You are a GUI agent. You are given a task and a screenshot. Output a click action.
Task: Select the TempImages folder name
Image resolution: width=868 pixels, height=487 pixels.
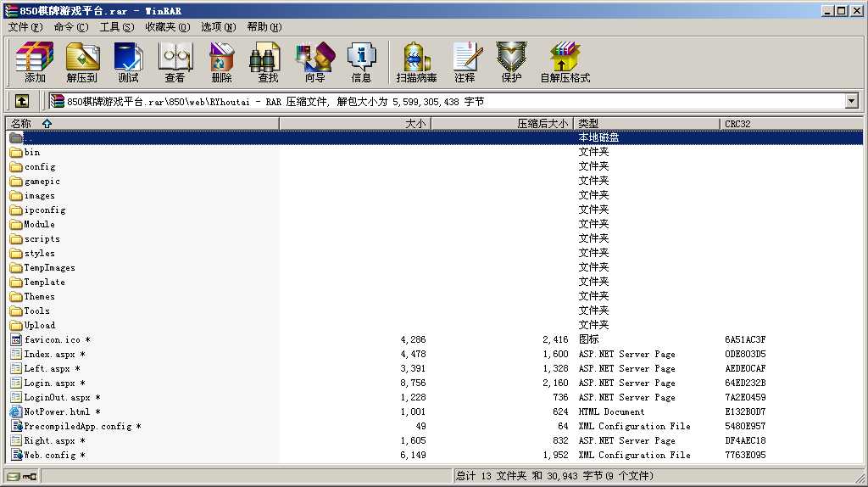tap(49, 267)
